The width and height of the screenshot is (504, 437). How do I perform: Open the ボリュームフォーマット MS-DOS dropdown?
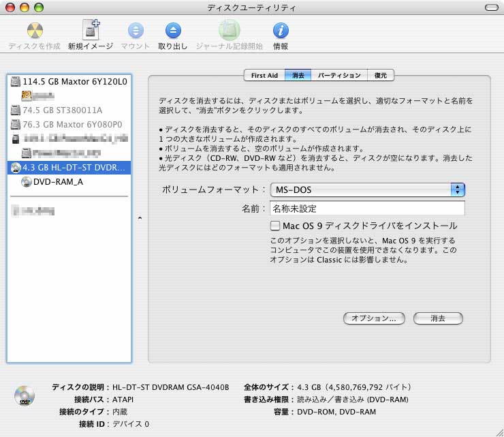367,190
